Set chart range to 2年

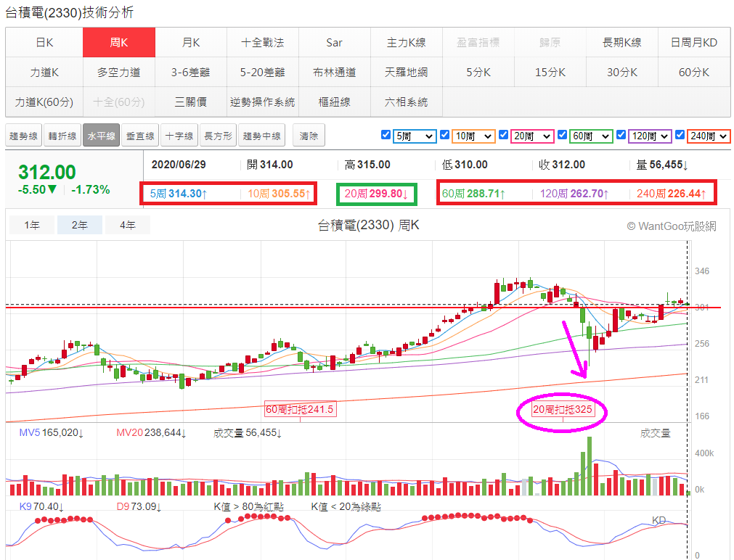(80, 225)
